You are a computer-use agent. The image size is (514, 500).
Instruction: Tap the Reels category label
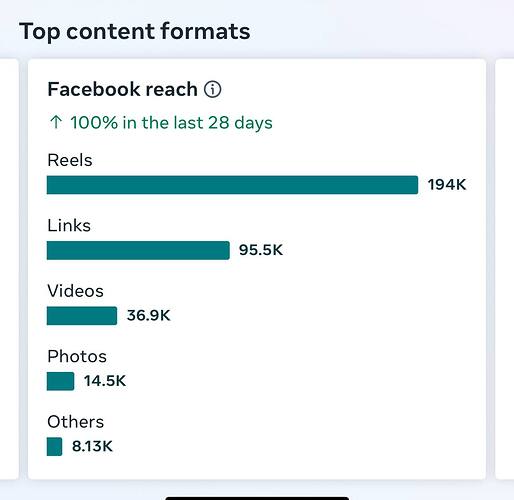(x=70, y=160)
